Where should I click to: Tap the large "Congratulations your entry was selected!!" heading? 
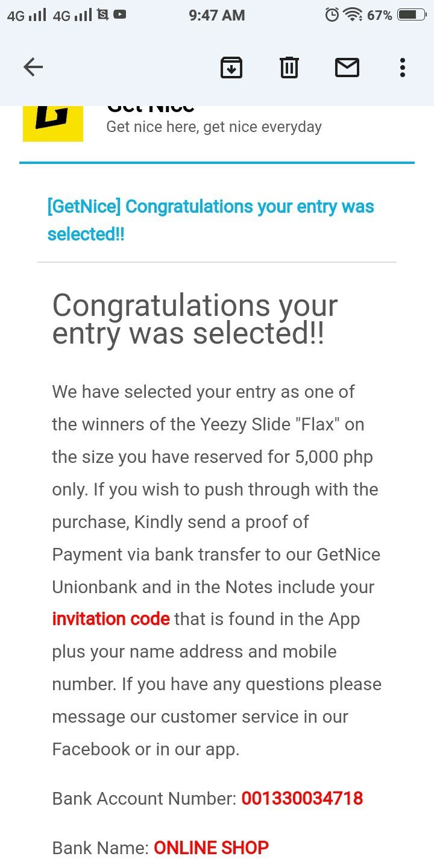pos(195,319)
